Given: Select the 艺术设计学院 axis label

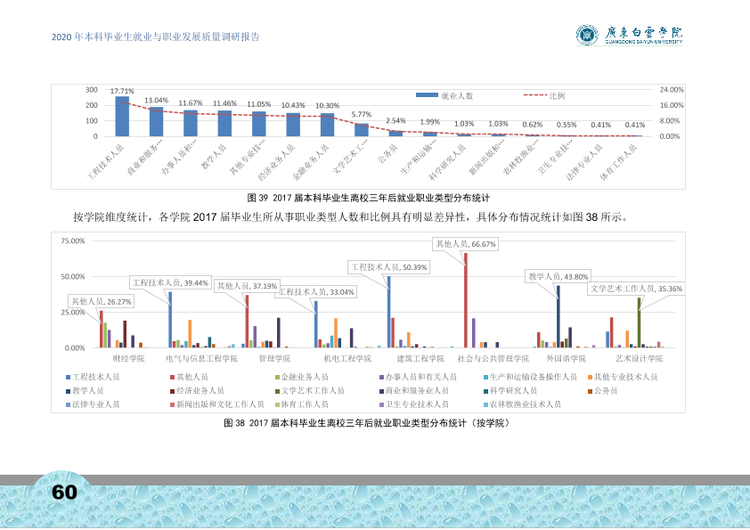Looking at the screenshot, I should tap(639, 358).
